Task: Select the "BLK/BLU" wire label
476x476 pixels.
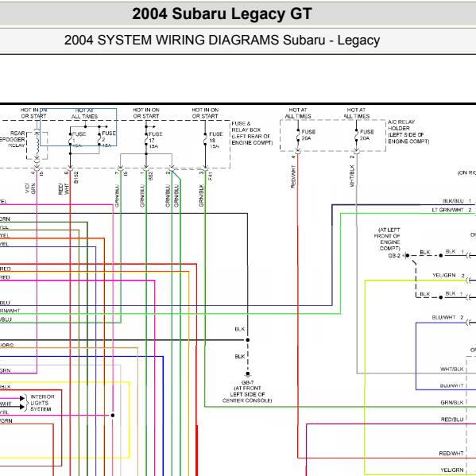Action: pos(453,201)
